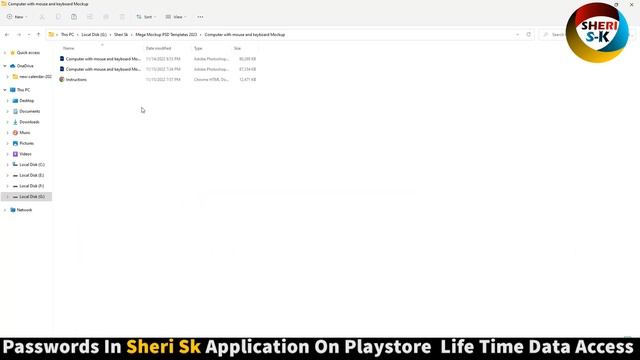Select Network in the navigation pane
The height and width of the screenshot is (360, 640).
tap(21, 210)
